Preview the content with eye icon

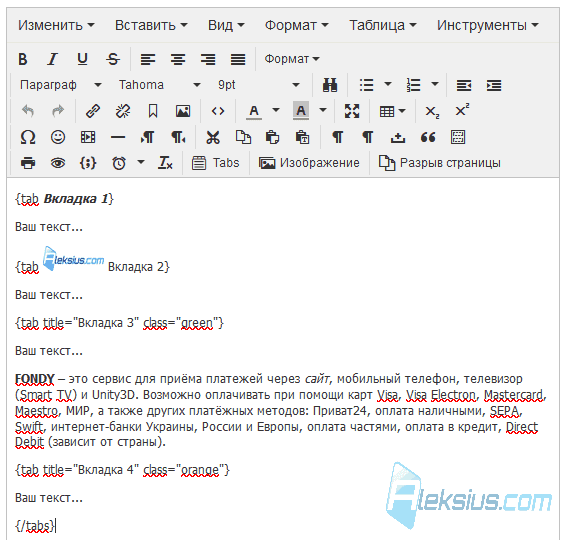click(x=58, y=163)
